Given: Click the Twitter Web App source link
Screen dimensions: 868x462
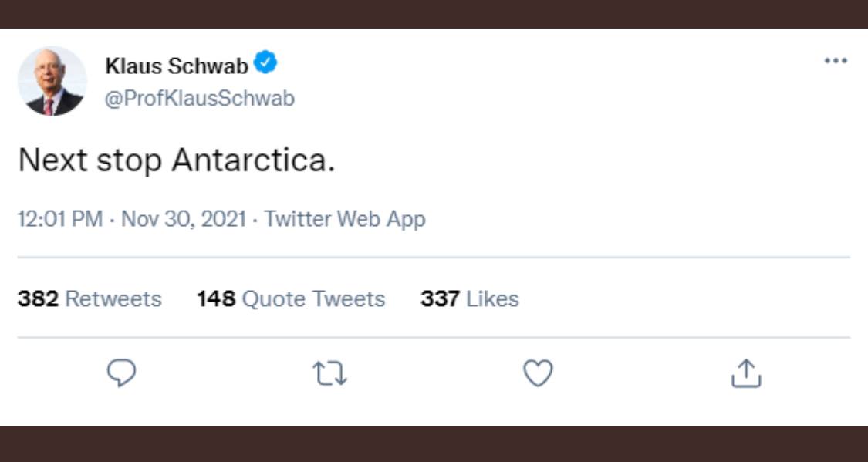Looking at the screenshot, I should coord(345,219).
